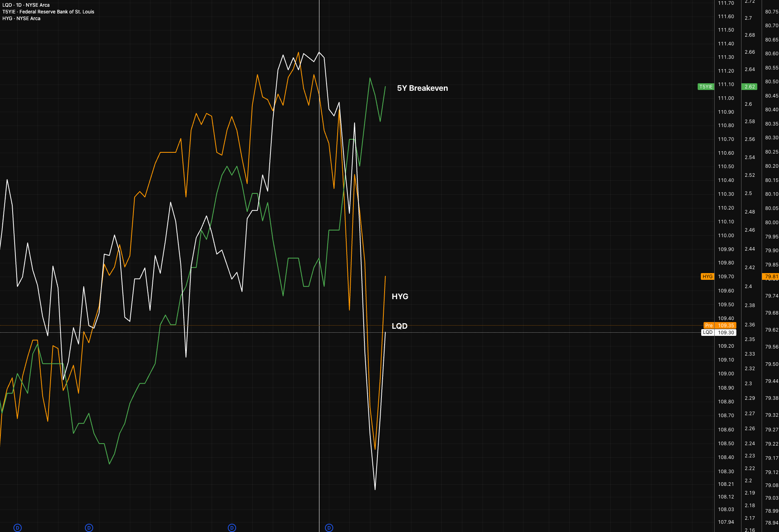Select the HYG text annotation on chart
779x532 pixels.
[x=400, y=296]
